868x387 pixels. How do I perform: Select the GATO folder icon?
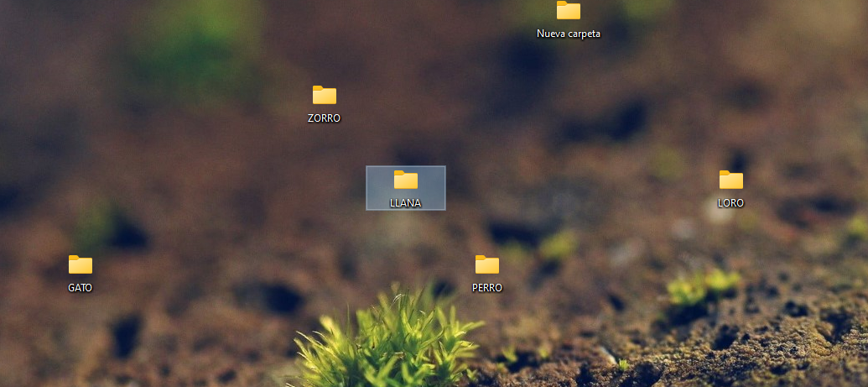point(81,264)
